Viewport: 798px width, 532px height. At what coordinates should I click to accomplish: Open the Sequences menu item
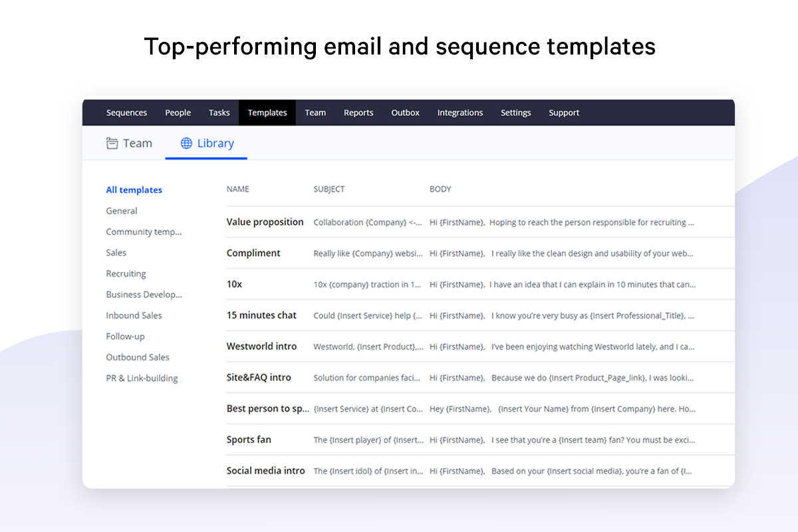(126, 113)
